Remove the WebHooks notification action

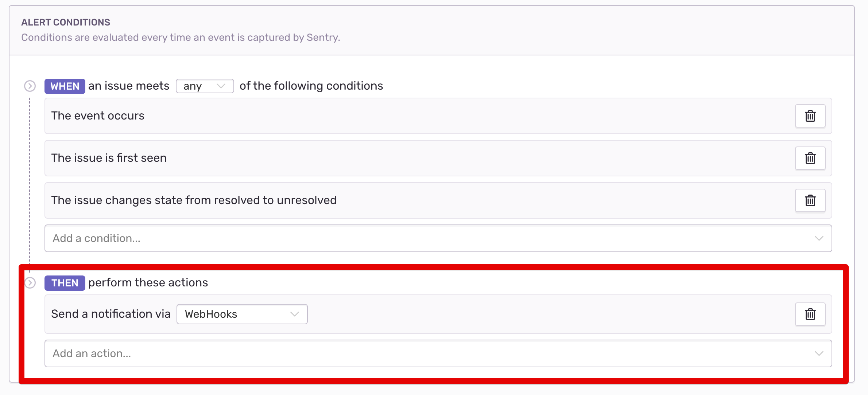point(810,314)
